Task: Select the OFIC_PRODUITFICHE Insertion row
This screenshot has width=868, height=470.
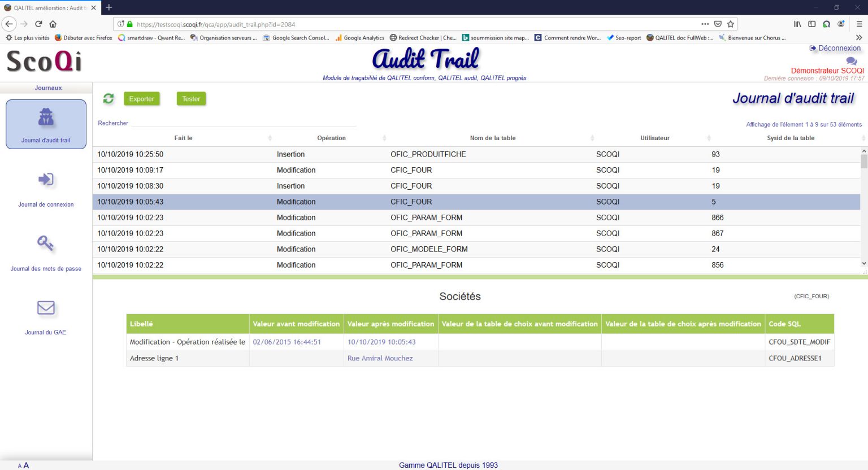Action: [x=428, y=154]
